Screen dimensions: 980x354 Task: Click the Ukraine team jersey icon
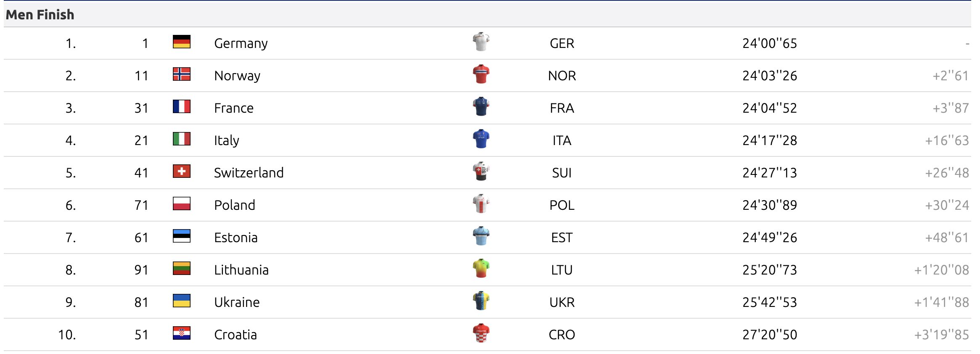click(481, 301)
